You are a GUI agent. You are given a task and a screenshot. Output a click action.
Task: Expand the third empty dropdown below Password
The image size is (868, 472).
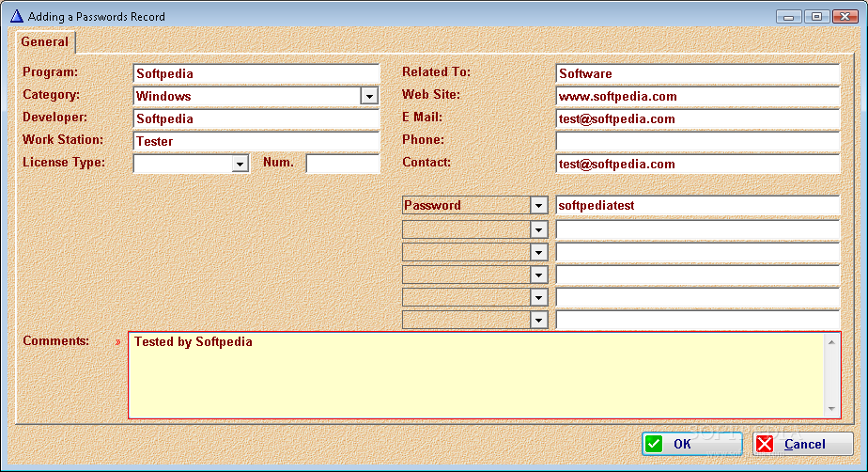(x=538, y=275)
